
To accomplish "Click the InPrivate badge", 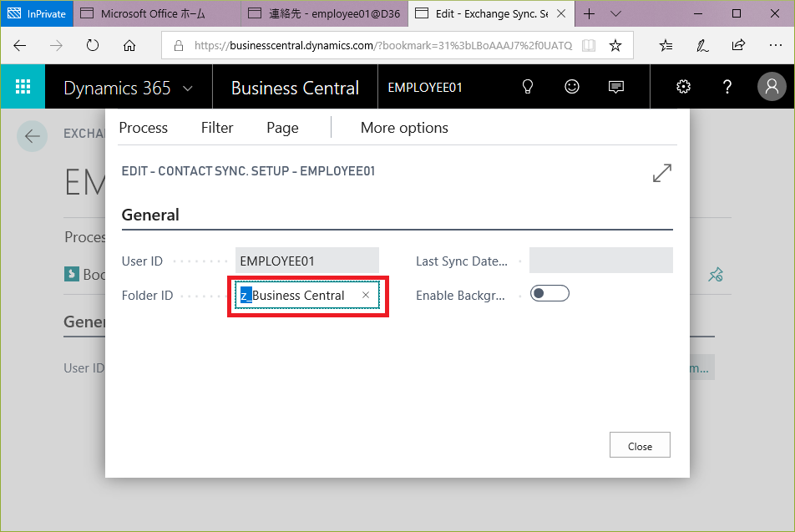I will [37, 13].
